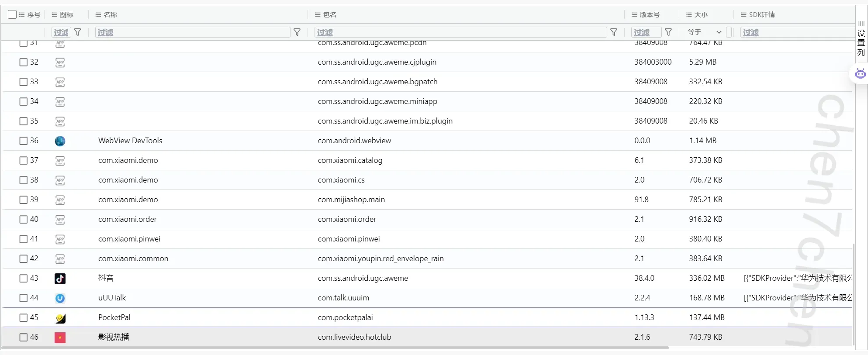Open the filter funnel for the 名称 column

[297, 32]
